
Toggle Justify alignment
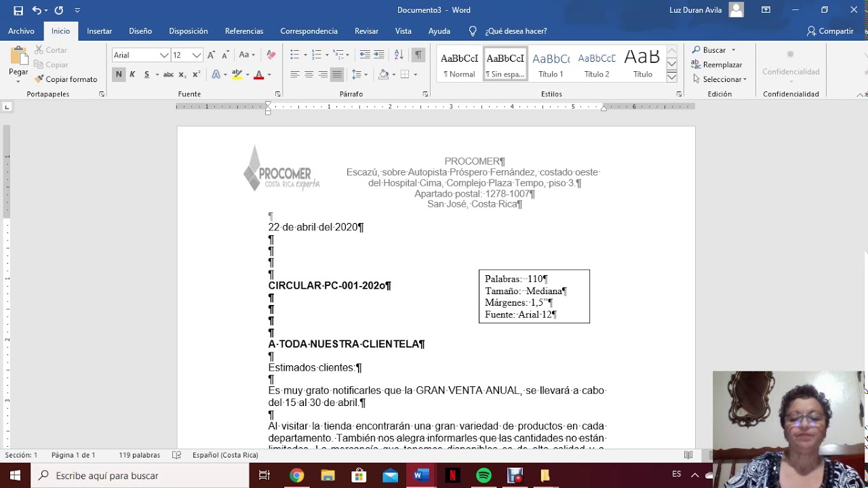coord(336,75)
